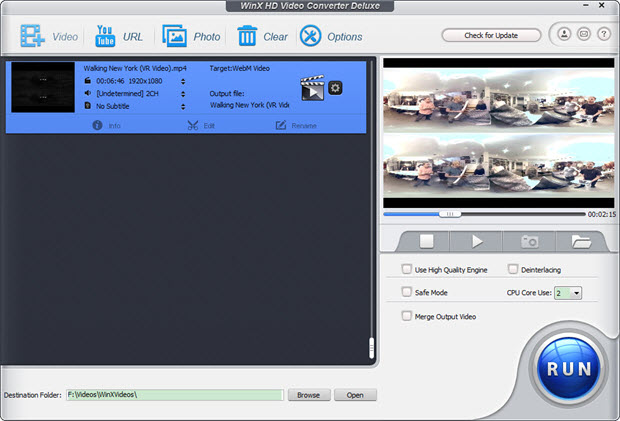
Task: Add a video file with Video button
Action: pos(49,36)
